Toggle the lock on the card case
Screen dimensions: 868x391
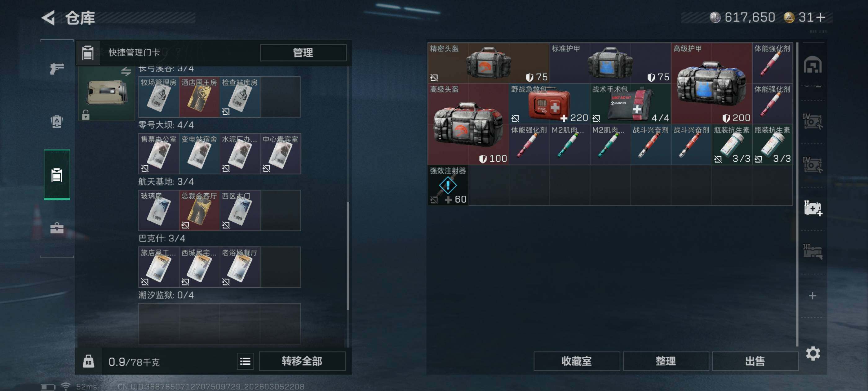(x=86, y=115)
